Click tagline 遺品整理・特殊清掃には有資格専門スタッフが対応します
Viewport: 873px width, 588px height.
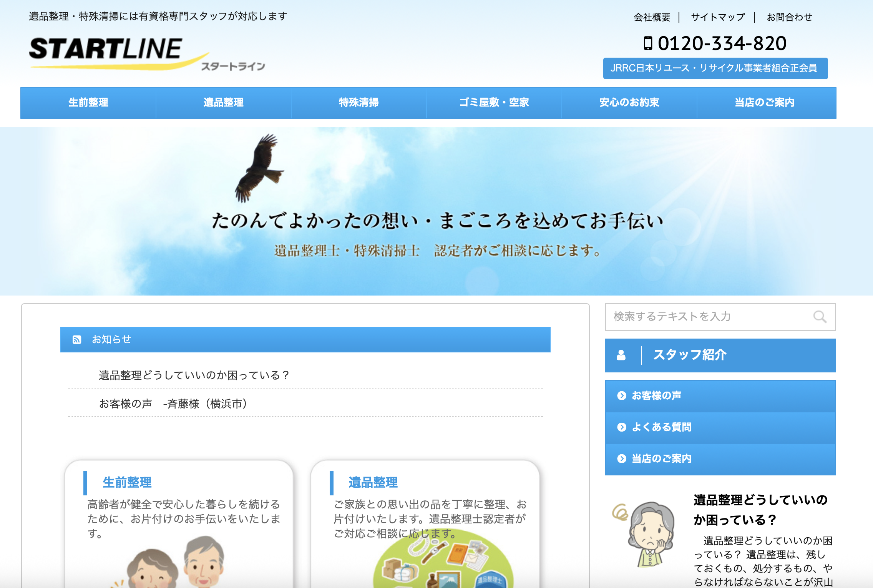(x=158, y=17)
